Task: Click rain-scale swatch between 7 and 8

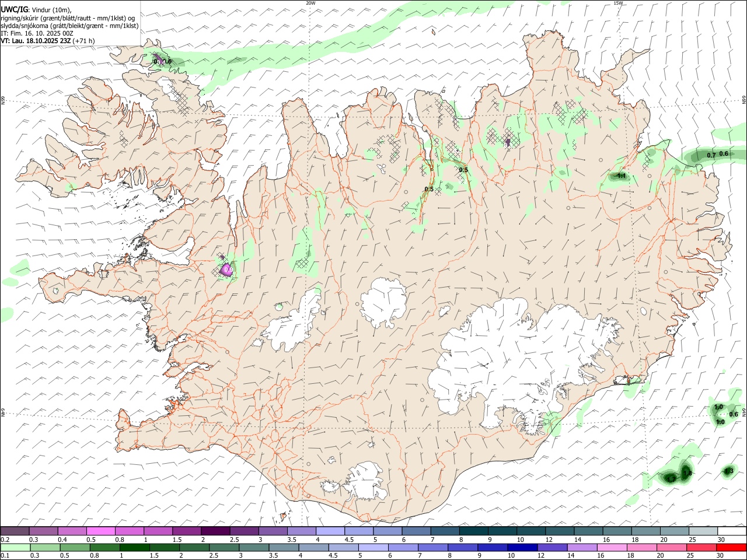Action: [x=432, y=547]
